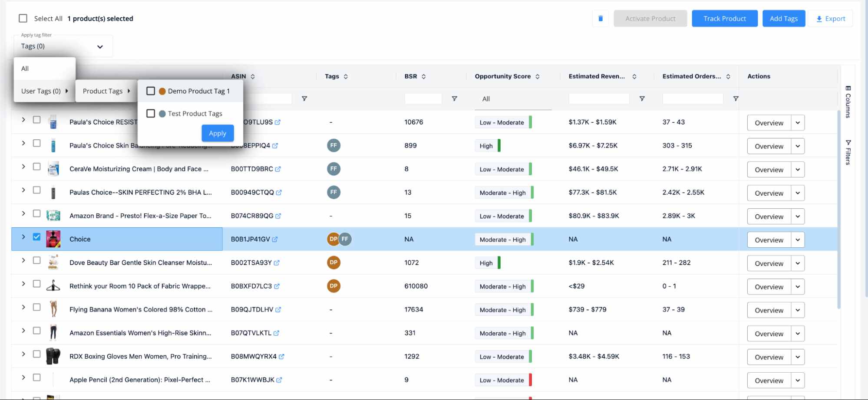Open Overview dropdown arrow for Apple Pencil row
This screenshot has width=868, height=400.
798,380
